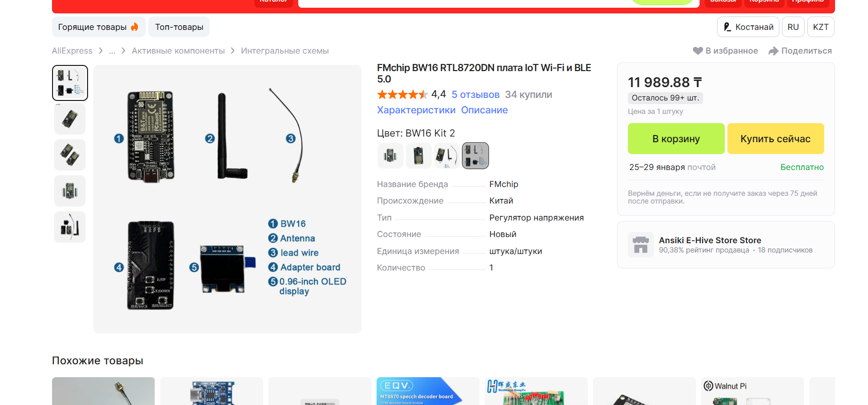Viewport: 868px width, 405px height.
Task: Open the 5 отзывов reviews link
Action: [x=475, y=94]
